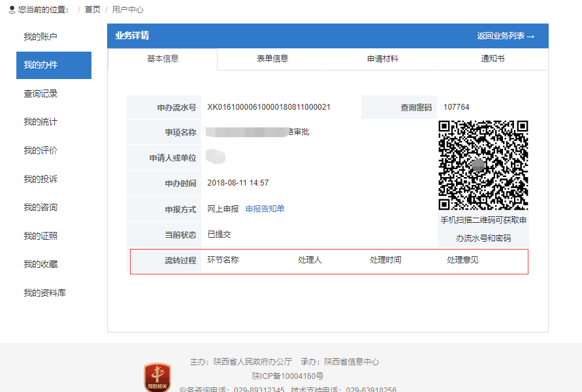Image resolution: width=582 pixels, height=392 pixels.
Task: Open 查询记录 from the sidebar
Action: pos(40,94)
